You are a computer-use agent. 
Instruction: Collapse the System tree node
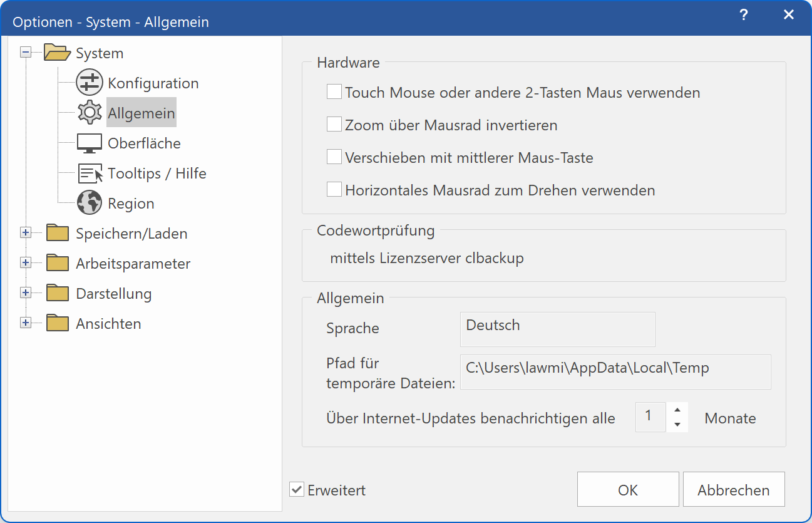[x=26, y=53]
